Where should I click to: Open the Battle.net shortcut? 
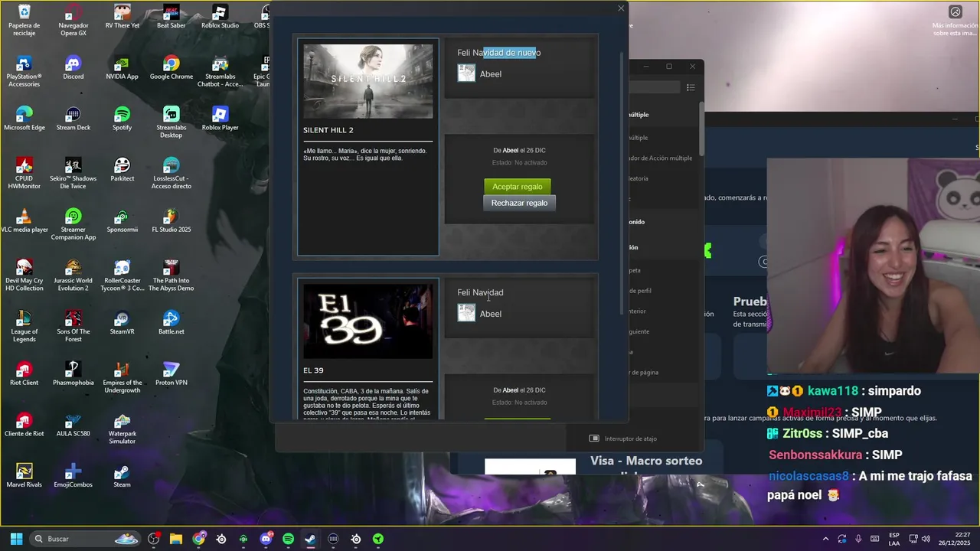(x=171, y=323)
